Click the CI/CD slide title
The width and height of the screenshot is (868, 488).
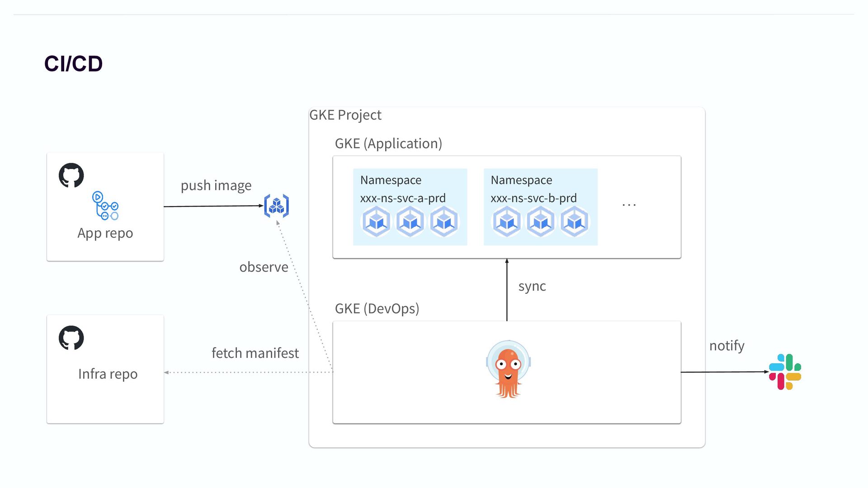pyautogui.click(x=74, y=64)
